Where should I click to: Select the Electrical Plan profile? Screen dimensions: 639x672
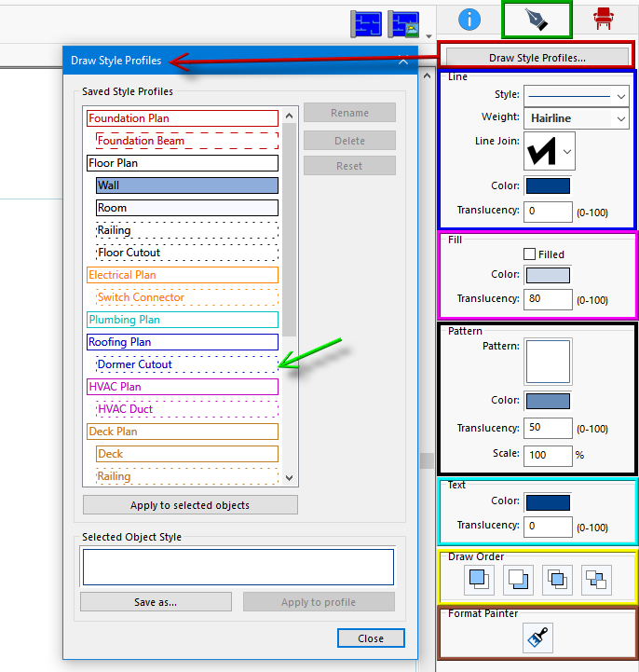pyautogui.click(x=183, y=275)
